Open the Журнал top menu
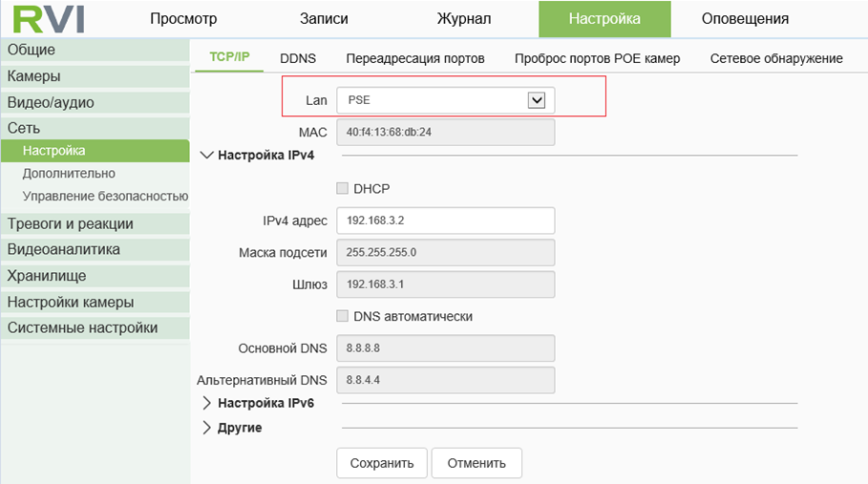Viewport: 868px width, 484px height. tap(464, 19)
